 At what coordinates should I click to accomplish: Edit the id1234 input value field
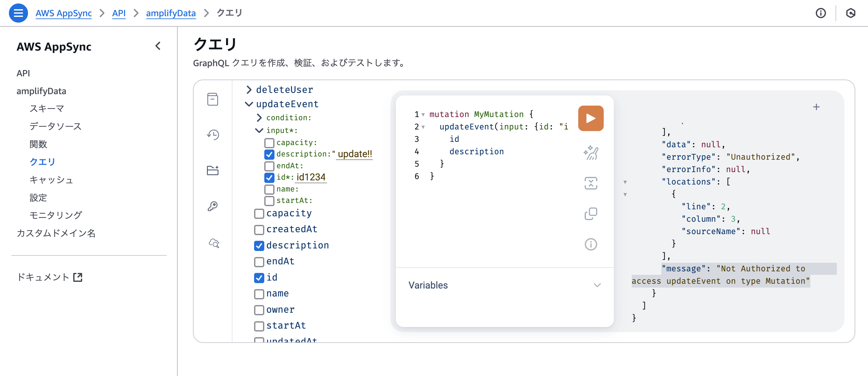coord(311,177)
